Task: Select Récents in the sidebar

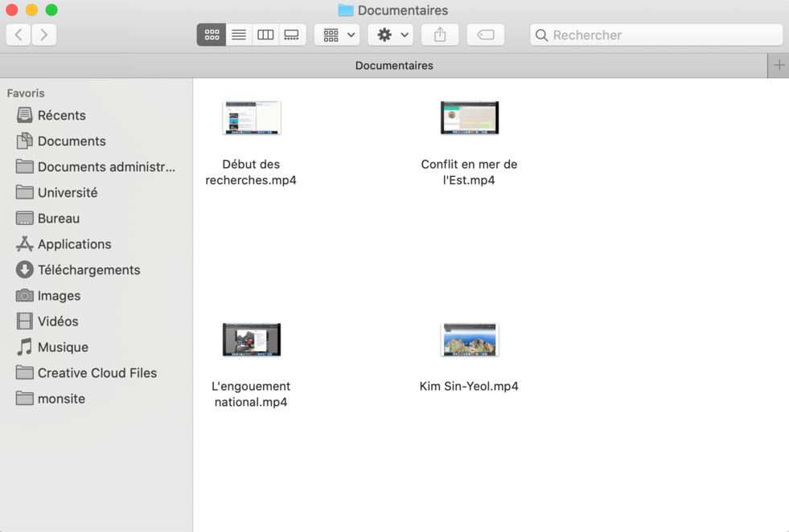Action: tap(61, 116)
